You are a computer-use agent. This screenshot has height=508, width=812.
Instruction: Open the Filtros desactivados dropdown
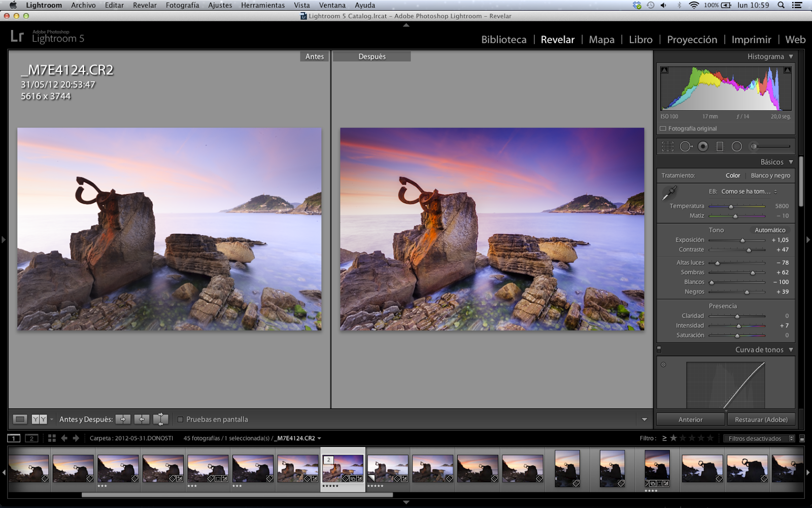tap(759, 438)
